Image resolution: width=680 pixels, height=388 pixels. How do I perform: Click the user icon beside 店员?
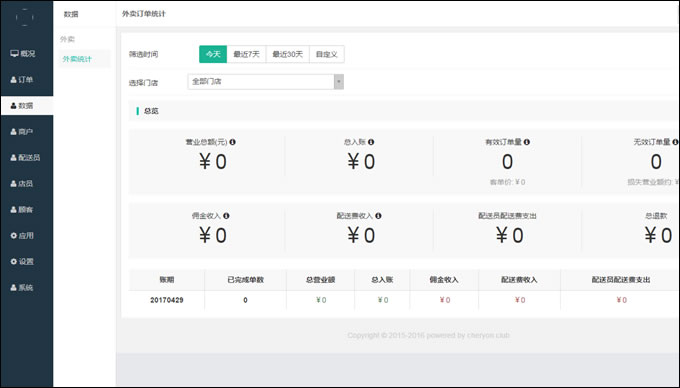(13, 184)
